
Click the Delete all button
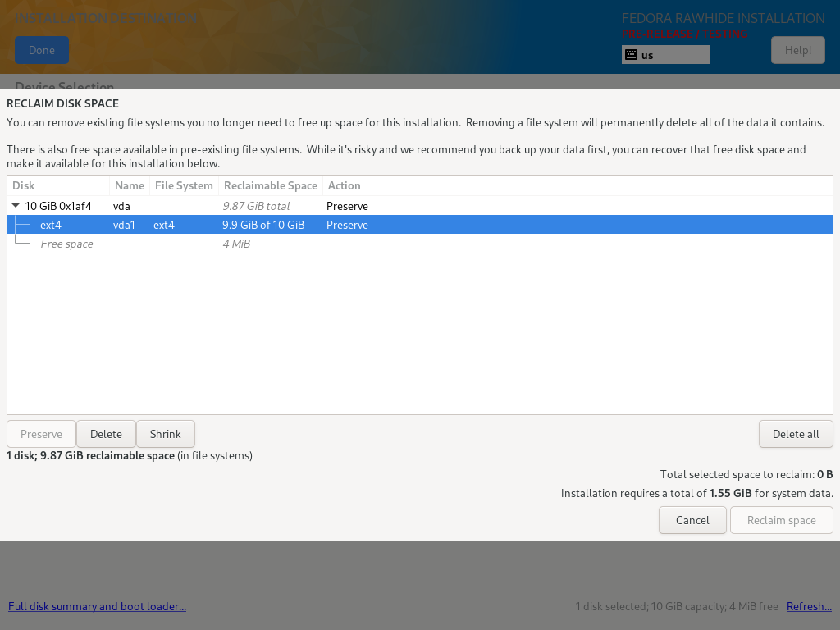(796, 434)
